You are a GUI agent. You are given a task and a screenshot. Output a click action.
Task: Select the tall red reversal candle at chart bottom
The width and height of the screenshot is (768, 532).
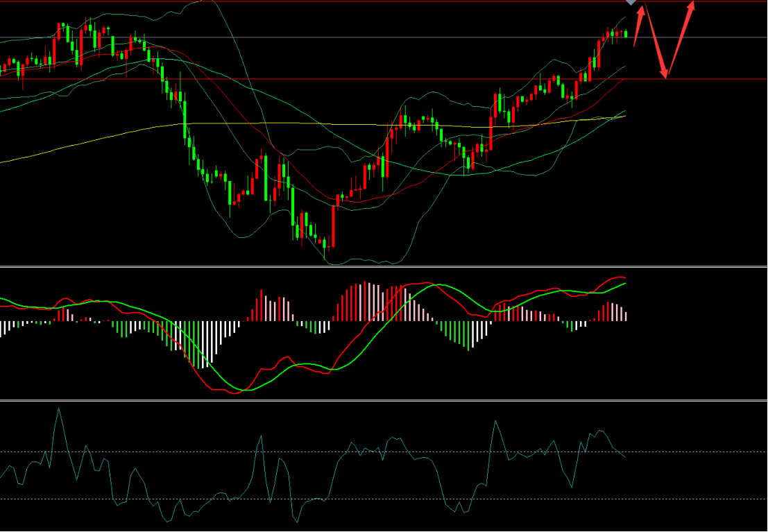click(333, 226)
